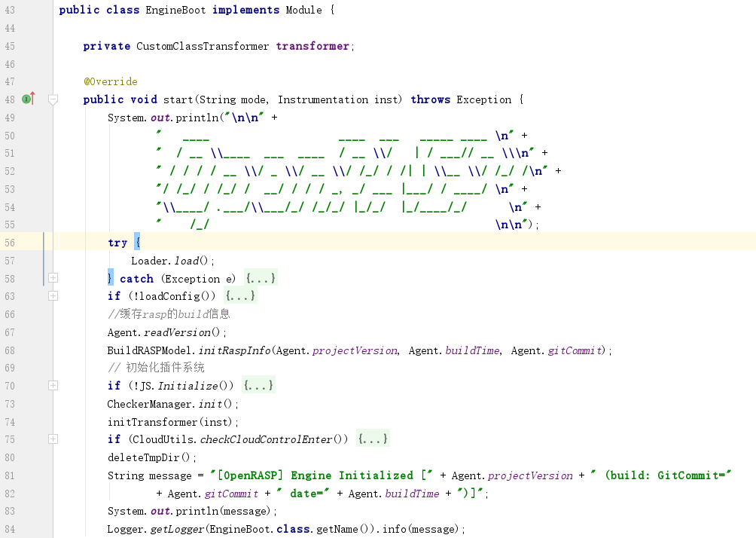Image resolution: width=756 pixels, height=538 pixels.
Task: Click the Module interface name
Action: pos(303,10)
